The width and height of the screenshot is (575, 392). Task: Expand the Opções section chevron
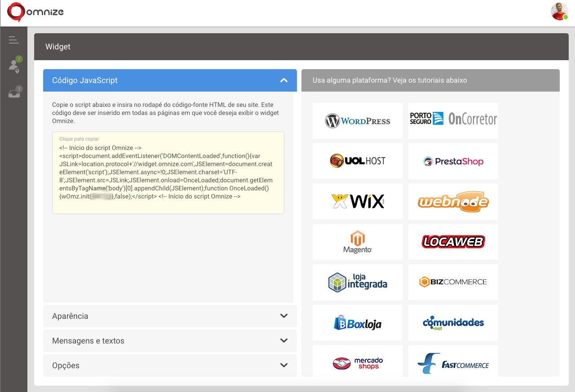pyautogui.click(x=283, y=365)
